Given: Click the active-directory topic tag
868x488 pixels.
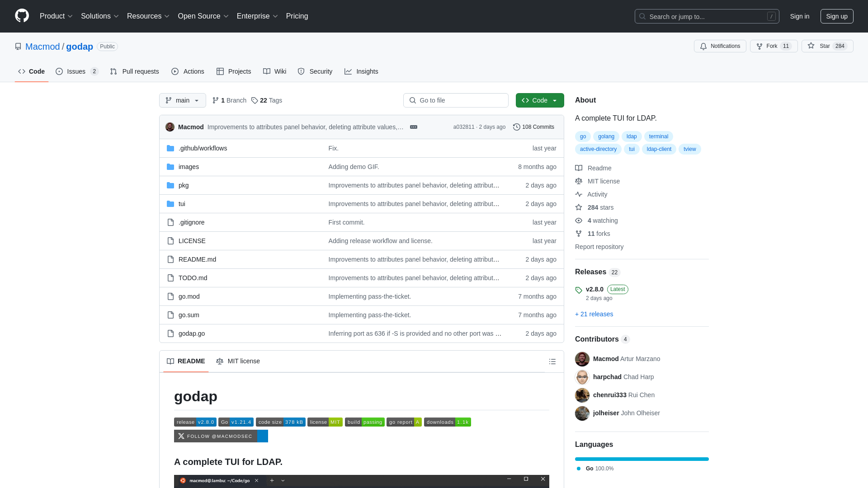Looking at the screenshot, I should pos(598,149).
